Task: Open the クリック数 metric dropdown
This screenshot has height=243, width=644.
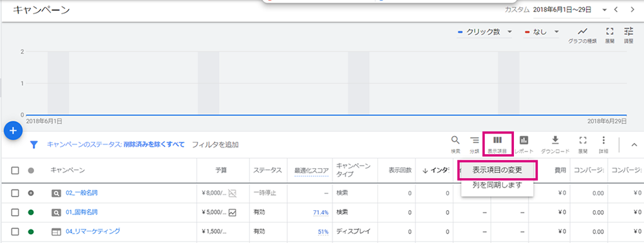Action: (485, 32)
